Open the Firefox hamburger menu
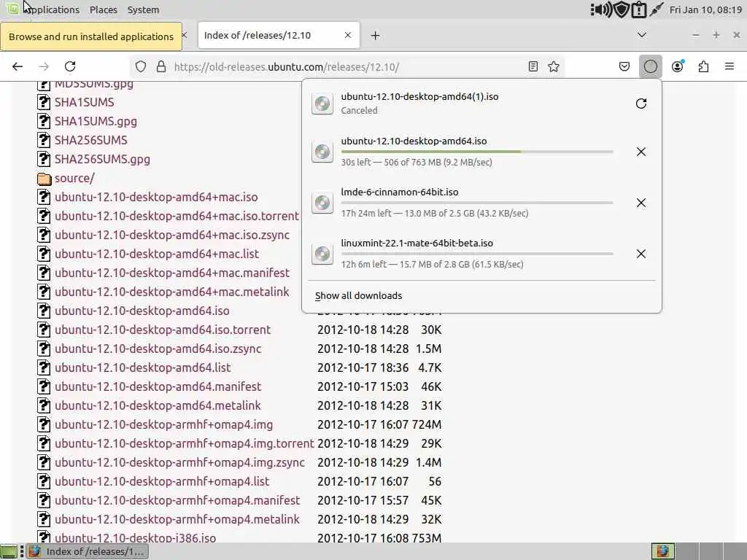The height and width of the screenshot is (560, 747). (729, 66)
